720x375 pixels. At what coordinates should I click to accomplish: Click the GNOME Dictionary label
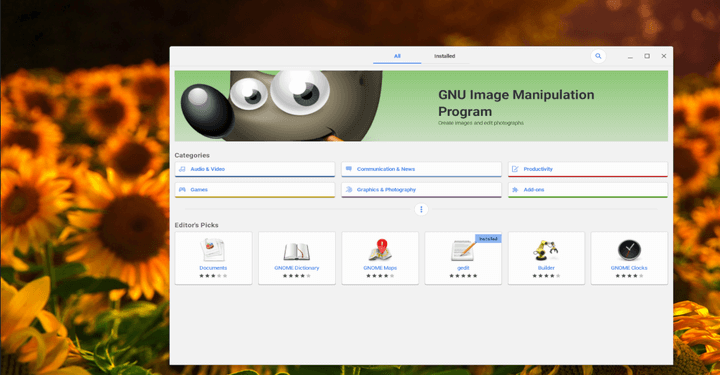click(x=297, y=268)
